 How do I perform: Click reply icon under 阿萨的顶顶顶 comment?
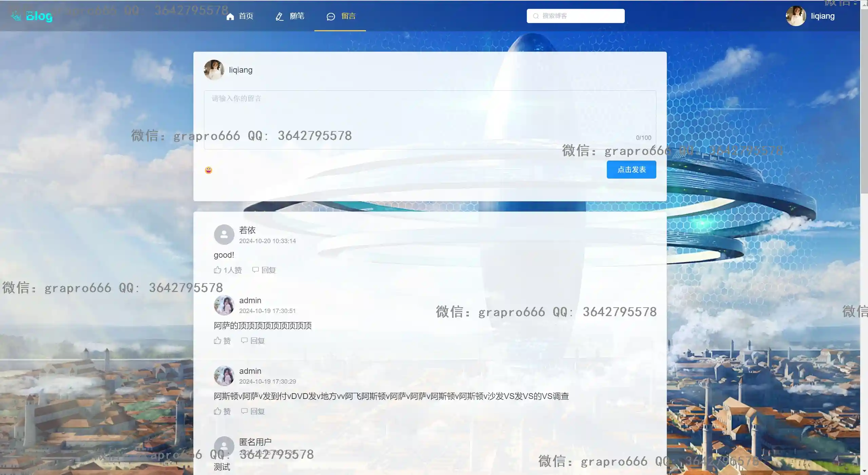244,340
